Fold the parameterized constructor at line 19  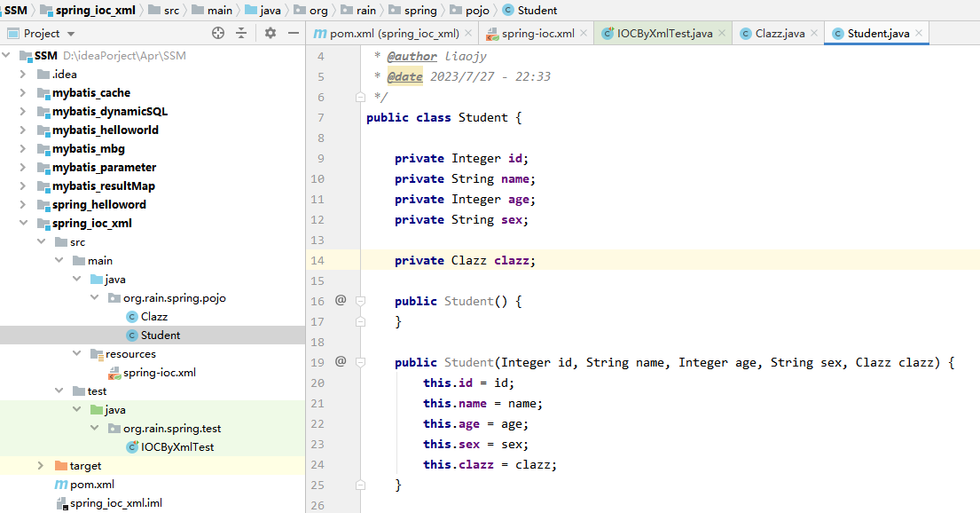(x=360, y=361)
